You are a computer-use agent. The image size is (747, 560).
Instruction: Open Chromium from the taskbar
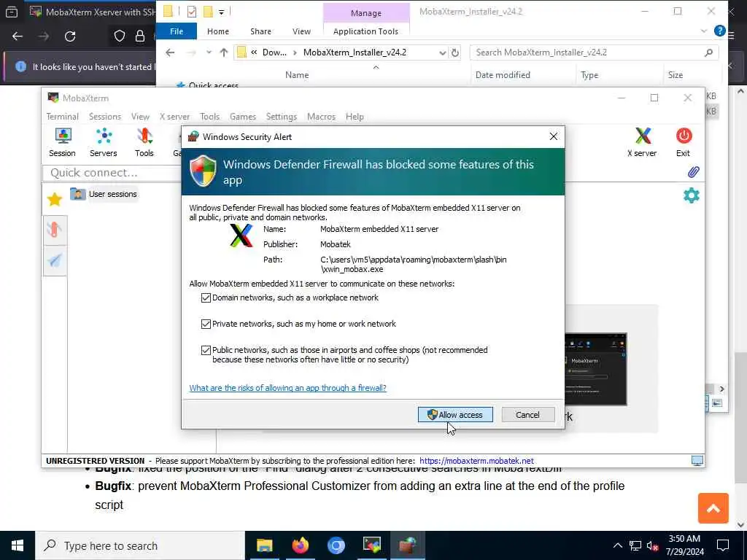coord(336,545)
